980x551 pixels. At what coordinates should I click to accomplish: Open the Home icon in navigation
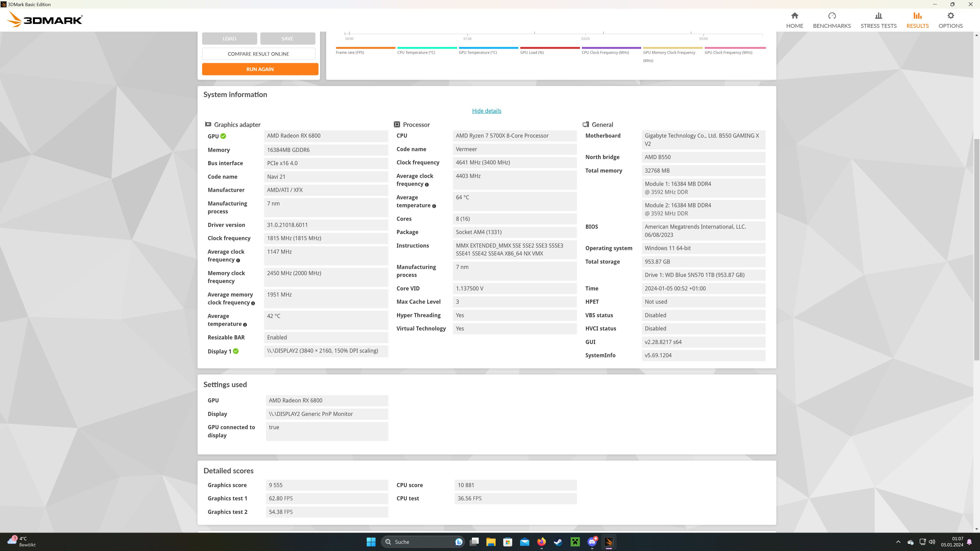[794, 16]
